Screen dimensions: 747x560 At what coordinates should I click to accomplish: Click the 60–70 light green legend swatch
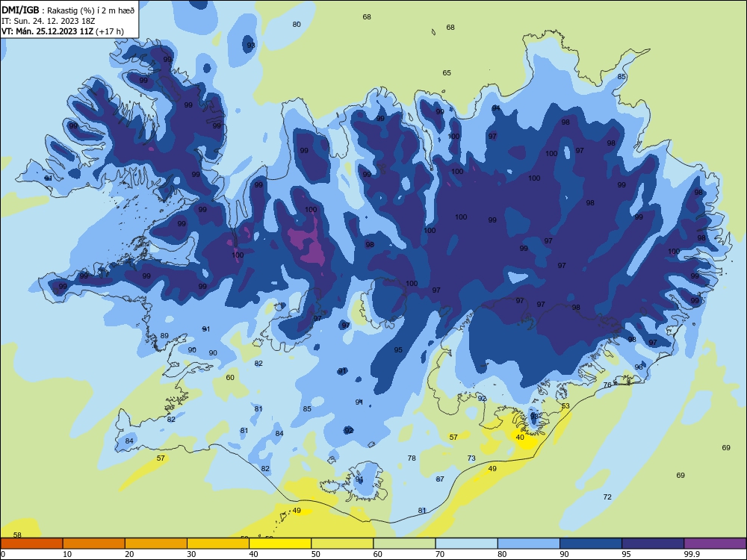[404, 544]
